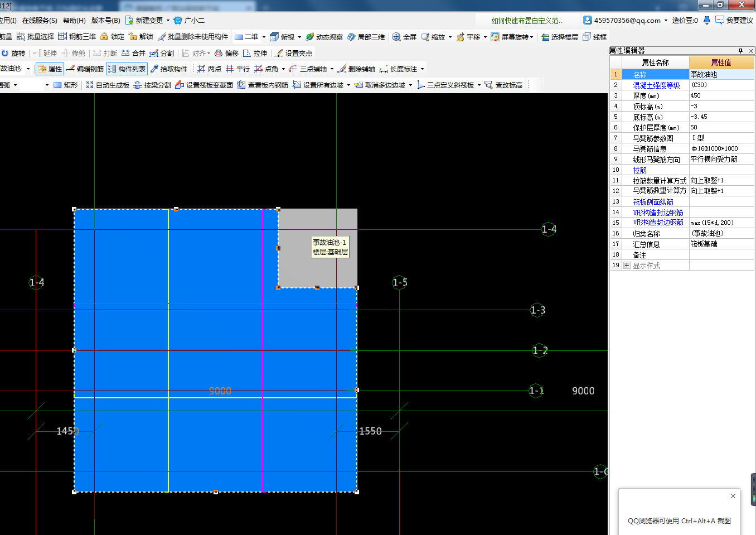Select the 旋转 rotate tool
Image resolution: width=756 pixels, height=535 pixels.
[x=13, y=54]
